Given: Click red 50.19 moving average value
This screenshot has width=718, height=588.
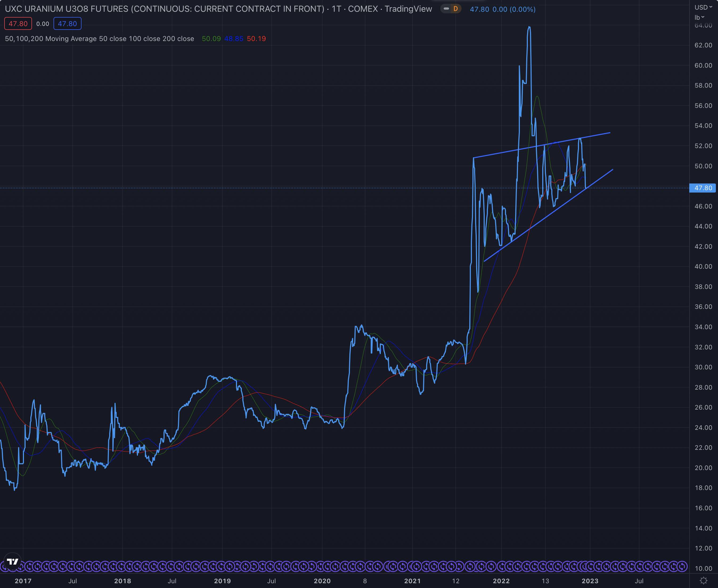Looking at the screenshot, I should 256,39.
